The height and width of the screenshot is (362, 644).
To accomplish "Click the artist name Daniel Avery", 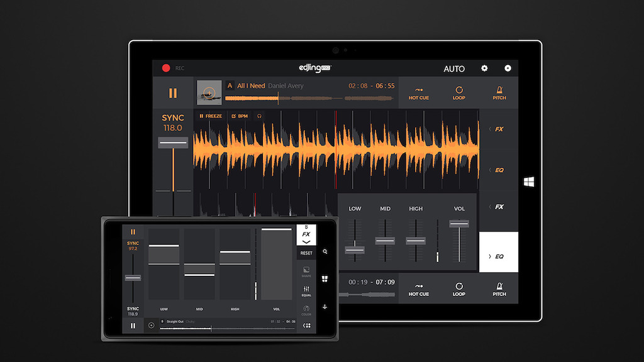I will pos(286,85).
